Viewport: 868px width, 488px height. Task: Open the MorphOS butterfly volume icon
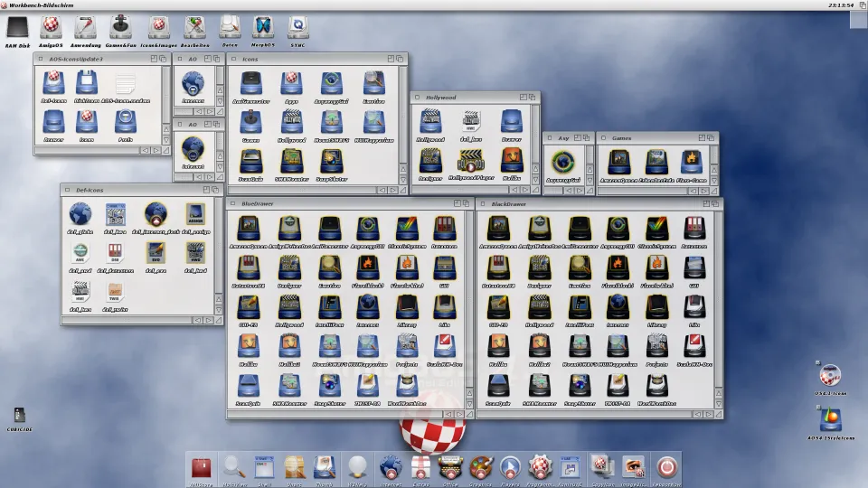click(x=263, y=27)
